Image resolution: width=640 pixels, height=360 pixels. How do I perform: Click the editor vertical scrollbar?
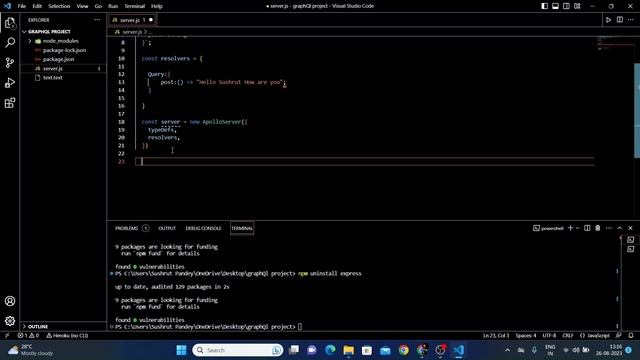(x=637, y=110)
